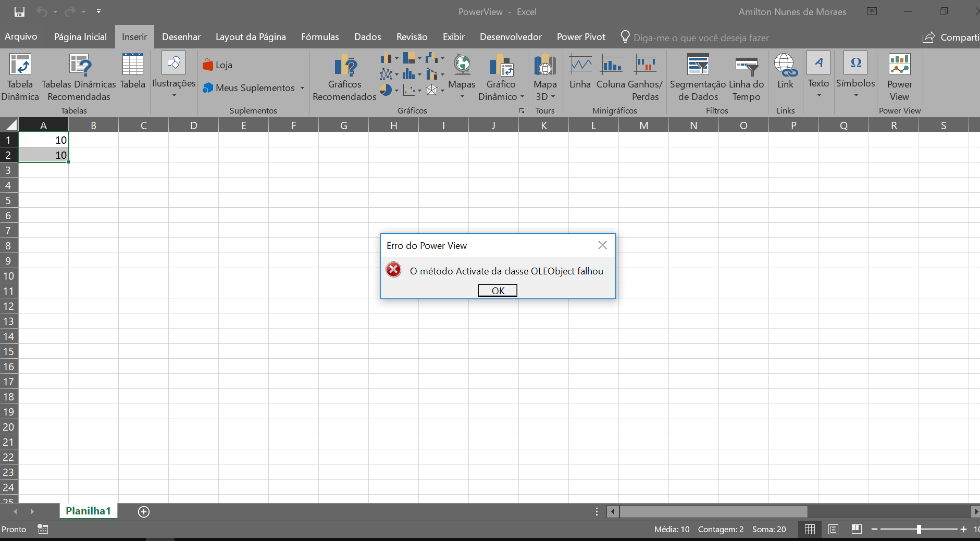Screen dimensions: 980x541
Task: Click OK in the Power View error dialog
Action: [x=498, y=291]
